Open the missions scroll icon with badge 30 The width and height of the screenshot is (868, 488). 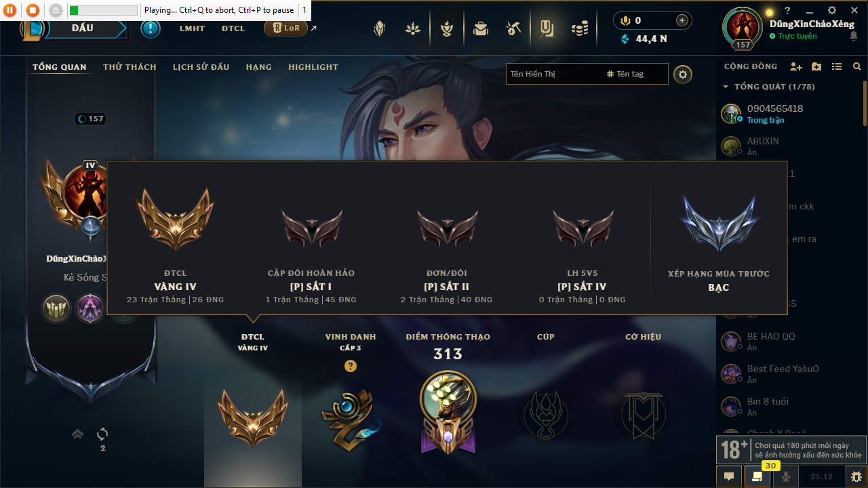[757, 476]
